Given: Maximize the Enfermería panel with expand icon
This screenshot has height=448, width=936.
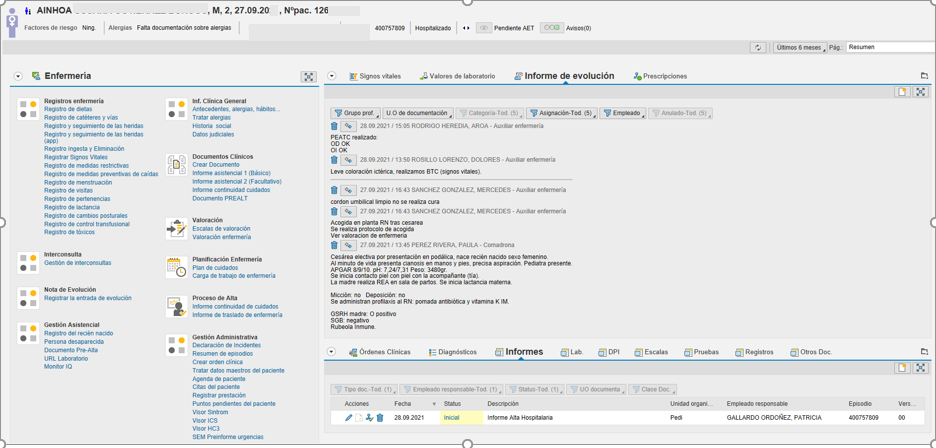Looking at the screenshot, I should (x=308, y=76).
